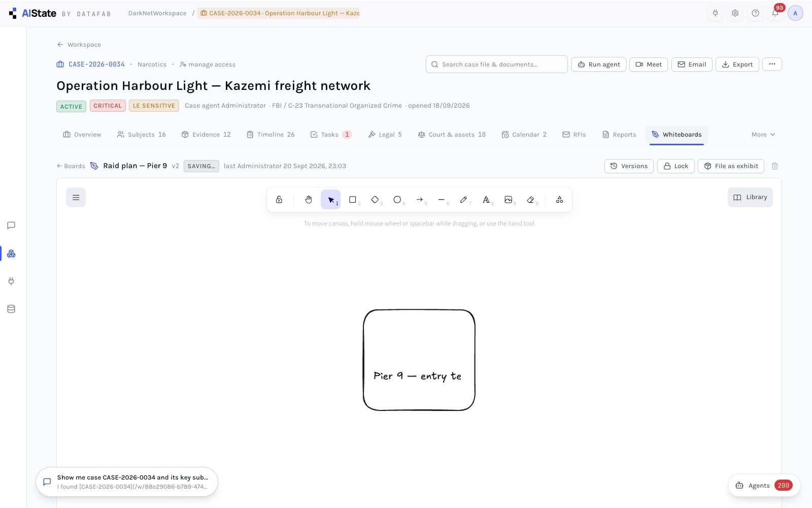Viewport: 812px width, 508px height.
Task: Expand the More tabs dropdown
Action: click(763, 135)
